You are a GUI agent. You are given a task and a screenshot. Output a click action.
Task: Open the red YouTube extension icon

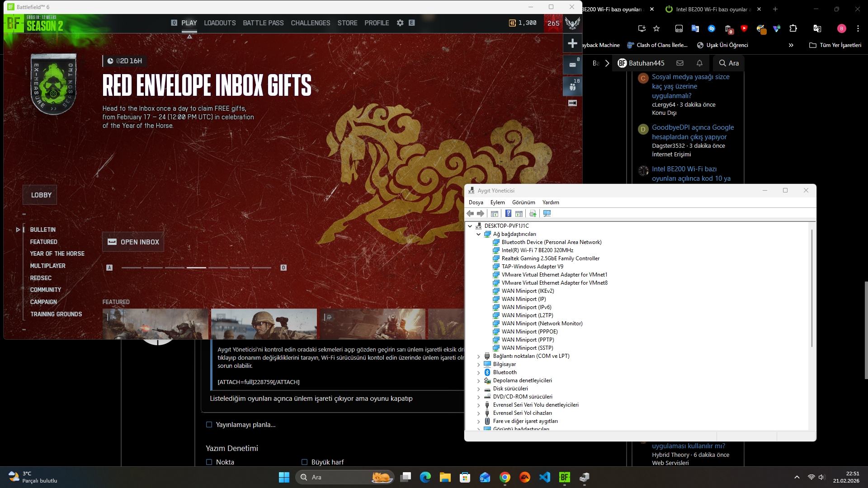pos(744,28)
